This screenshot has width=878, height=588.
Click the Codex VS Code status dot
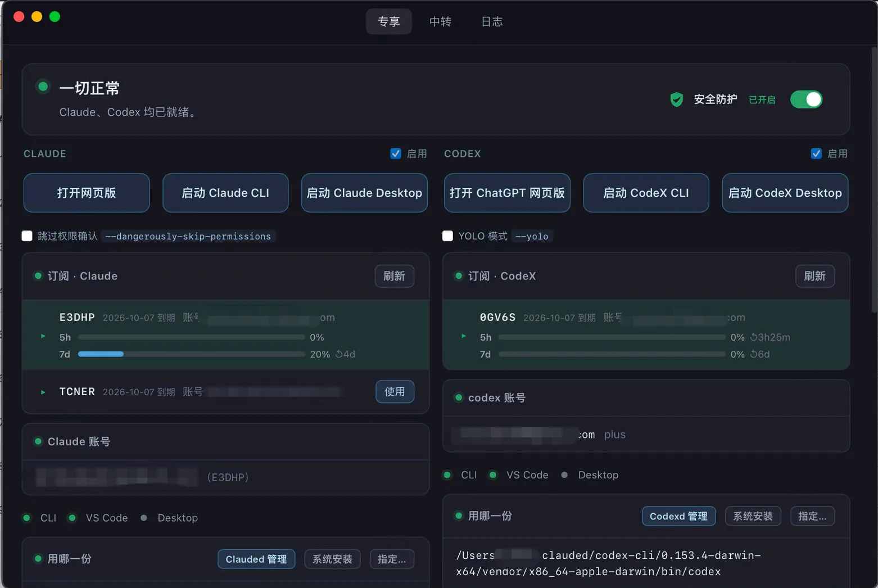pyautogui.click(x=493, y=475)
